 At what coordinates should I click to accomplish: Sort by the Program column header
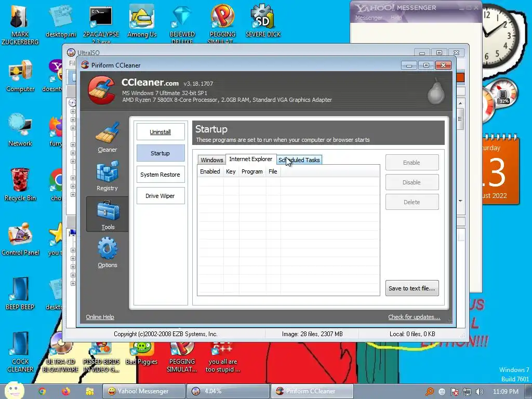click(x=252, y=171)
